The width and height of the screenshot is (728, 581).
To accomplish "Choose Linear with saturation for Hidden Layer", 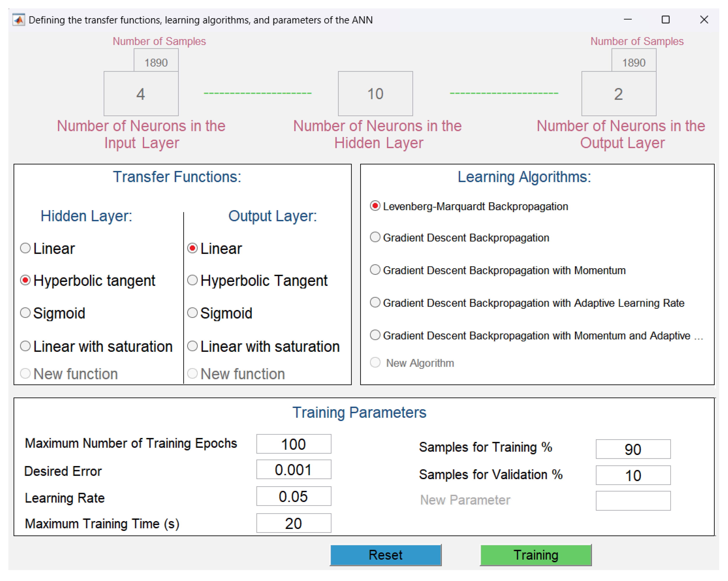I will 25,346.
